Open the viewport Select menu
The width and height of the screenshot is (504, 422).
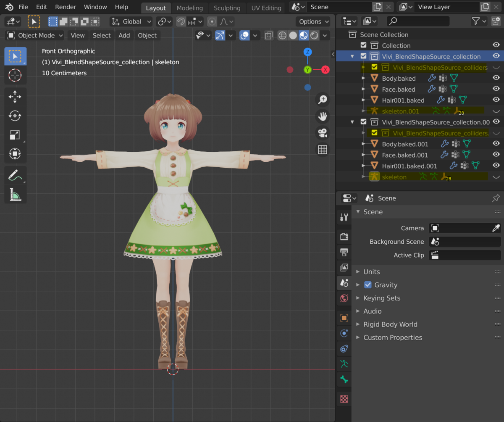(102, 36)
